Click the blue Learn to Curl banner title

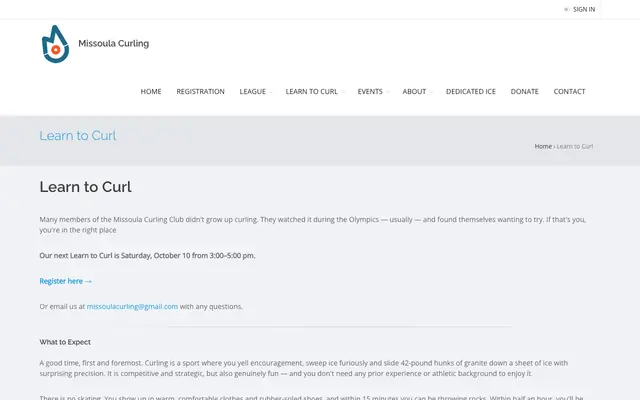pos(78,136)
